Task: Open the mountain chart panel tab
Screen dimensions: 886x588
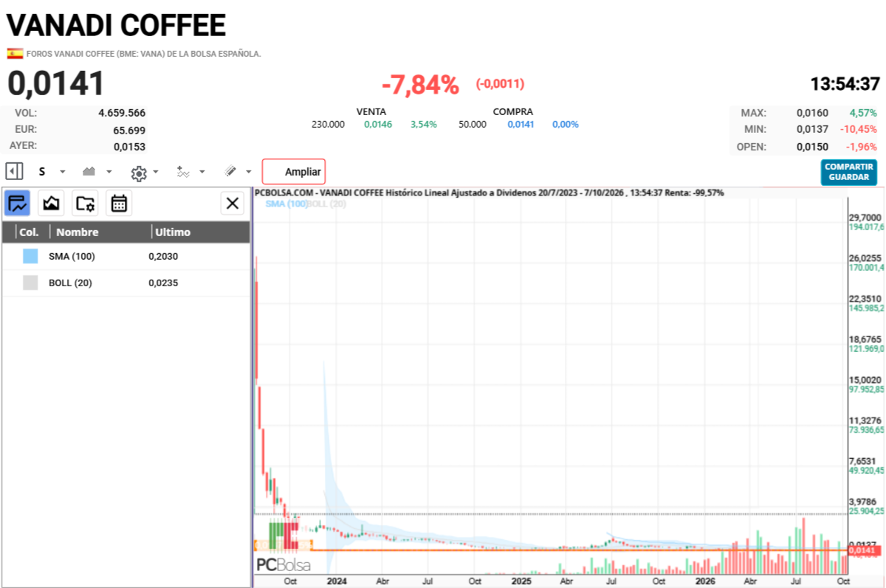Action: (x=52, y=203)
